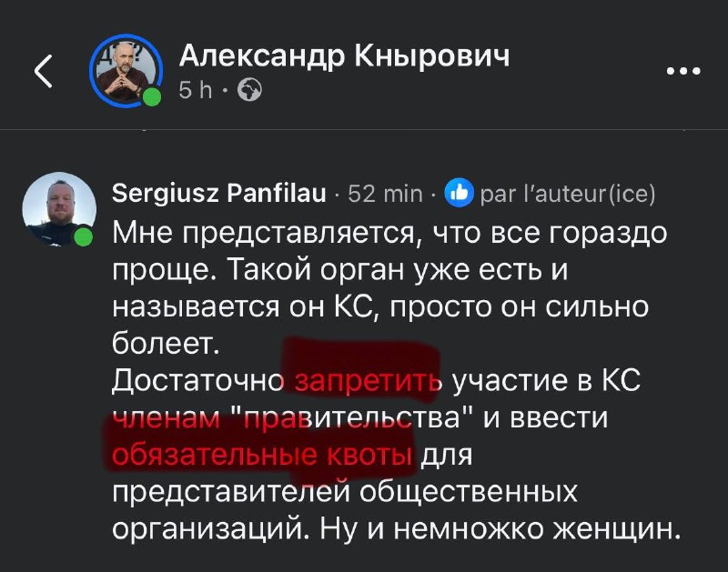The image size is (728, 572).
Task: Tap the blue thumbs-up like badge
Action: click(459, 193)
